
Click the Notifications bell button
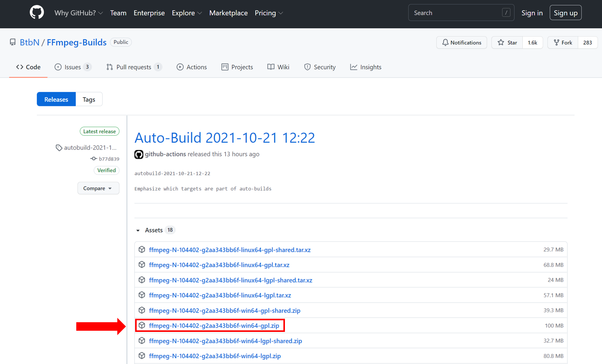[x=461, y=43]
